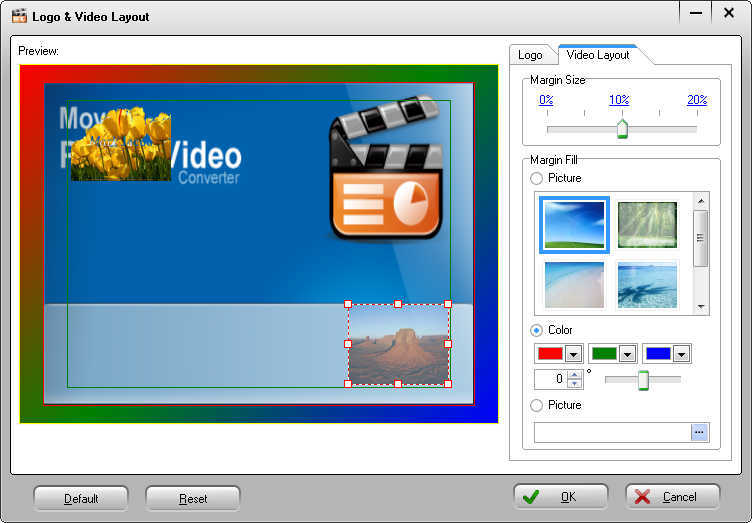This screenshot has height=523, width=752.
Task: Set margin size to 10% link
Action: coord(619,100)
